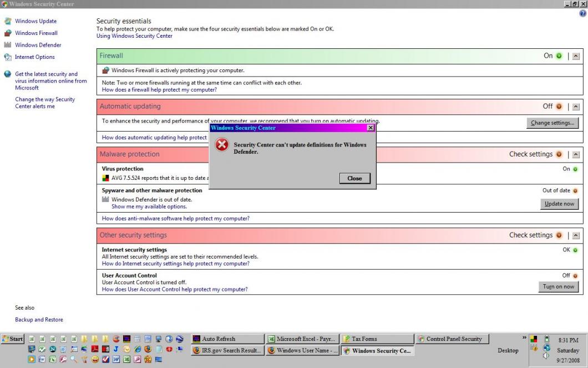This screenshot has width=588, height=368.
Task: Launch Adobe Reader from the quick launch bar
Action: click(95, 349)
